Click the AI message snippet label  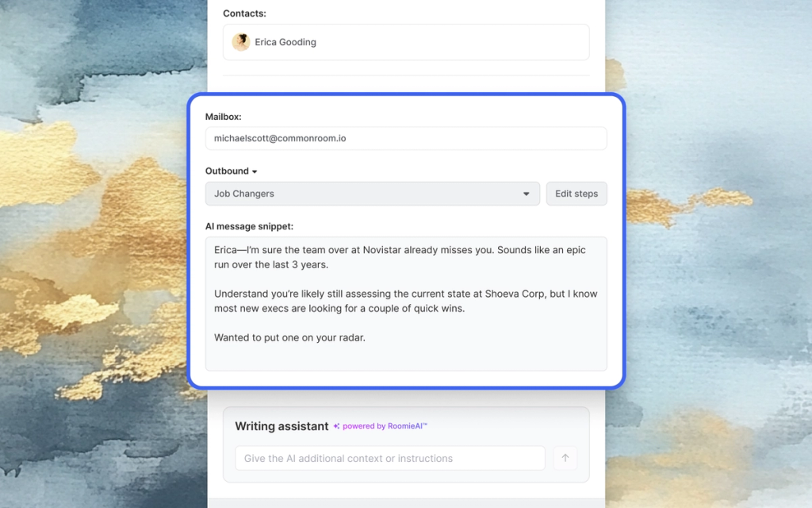point(248,225)
